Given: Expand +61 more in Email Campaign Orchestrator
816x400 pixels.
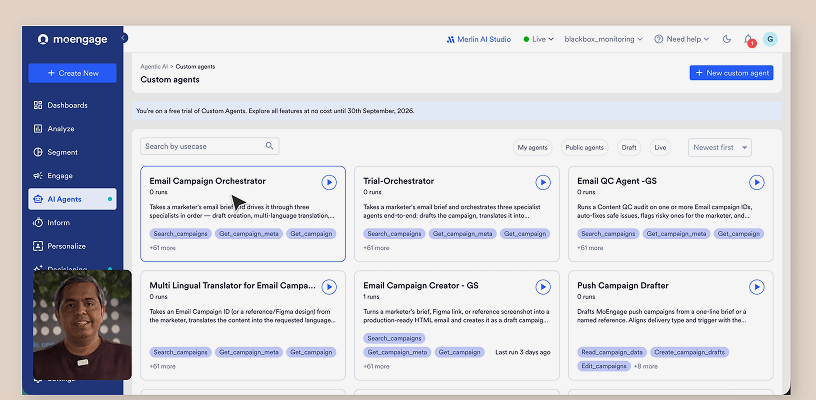Looking at the screenshot, I should pyautogui.click(x=162, y=248).
